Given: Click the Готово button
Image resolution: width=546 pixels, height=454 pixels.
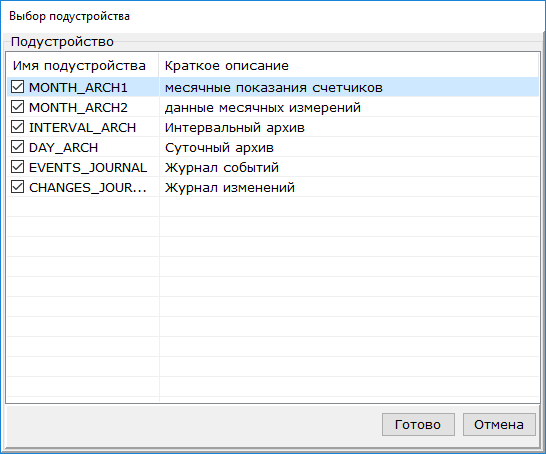Looking at the screenshot, I should pos(418,424).
